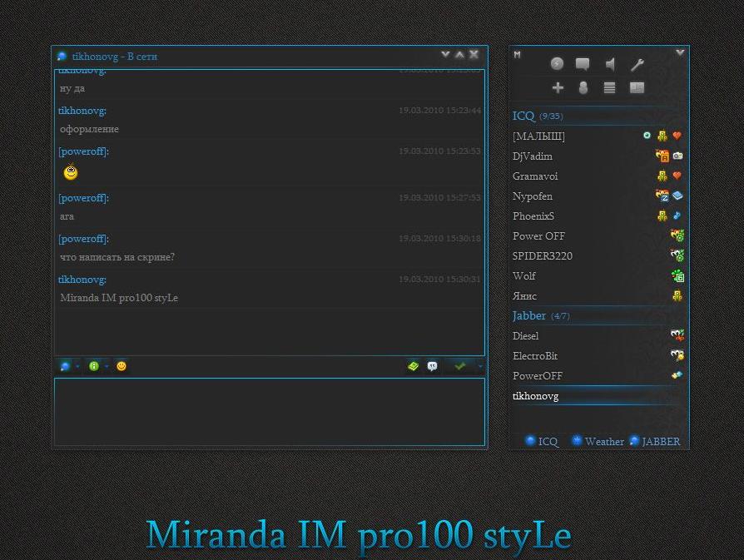Click the quote bubble icon in chat toolbar
Viewport: 744px width, 560px height.
click(x=433, y=366)
